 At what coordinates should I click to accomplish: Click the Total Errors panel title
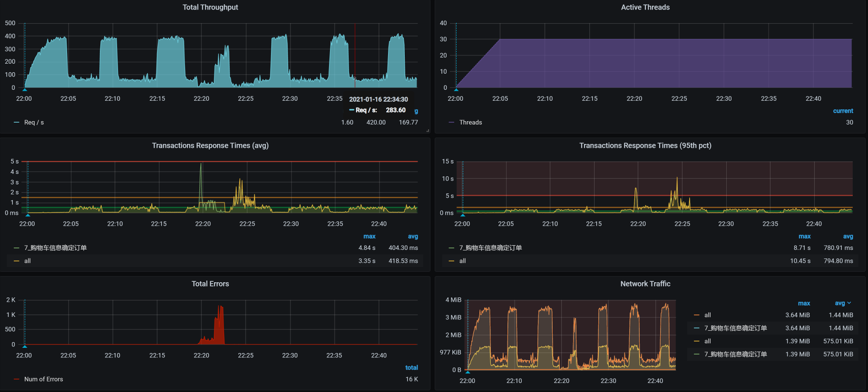[x=210, y=284]
